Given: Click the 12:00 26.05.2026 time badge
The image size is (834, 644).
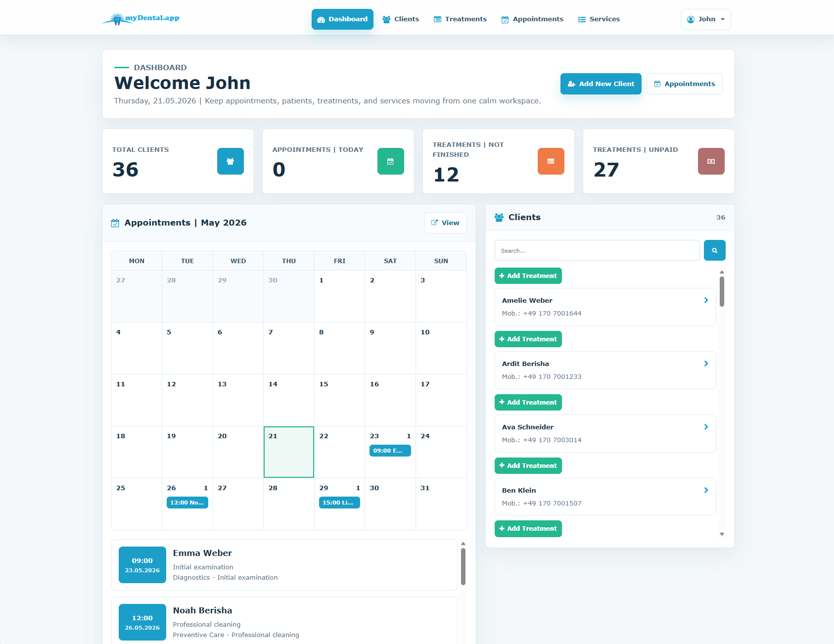Looking at the screenshot, I should coord(142,622).
